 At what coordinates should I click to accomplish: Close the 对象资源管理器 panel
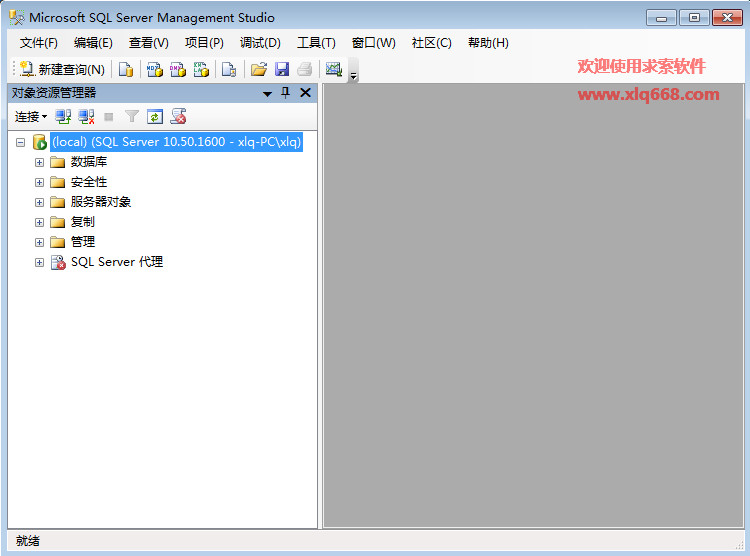[305, 92]
